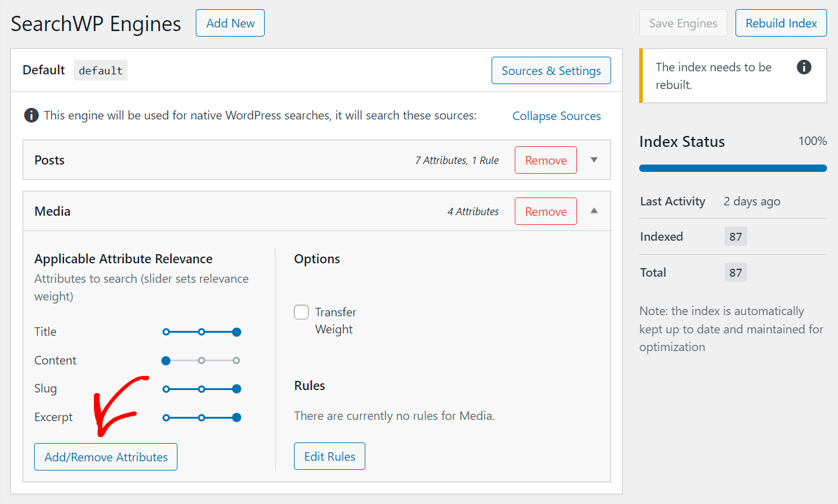Set Content slider to highest weight
The height and width of the screenshot is (504, 838).
click(x=237, y=361)
